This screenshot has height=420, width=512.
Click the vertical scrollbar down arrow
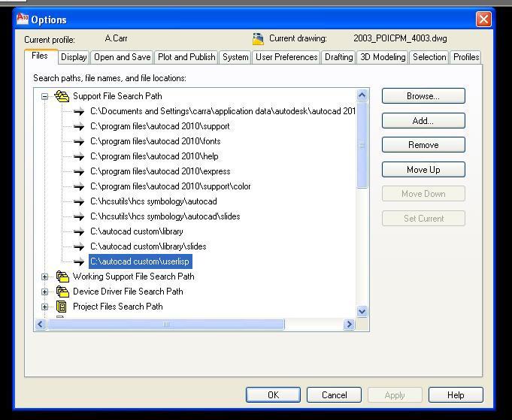(x=362, y=311)
